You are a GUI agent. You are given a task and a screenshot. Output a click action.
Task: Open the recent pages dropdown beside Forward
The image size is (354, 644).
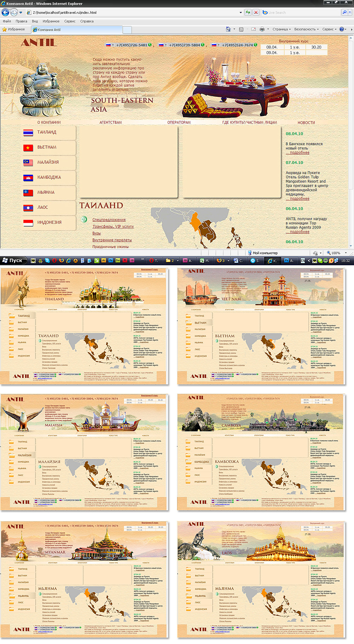(21, 12)
